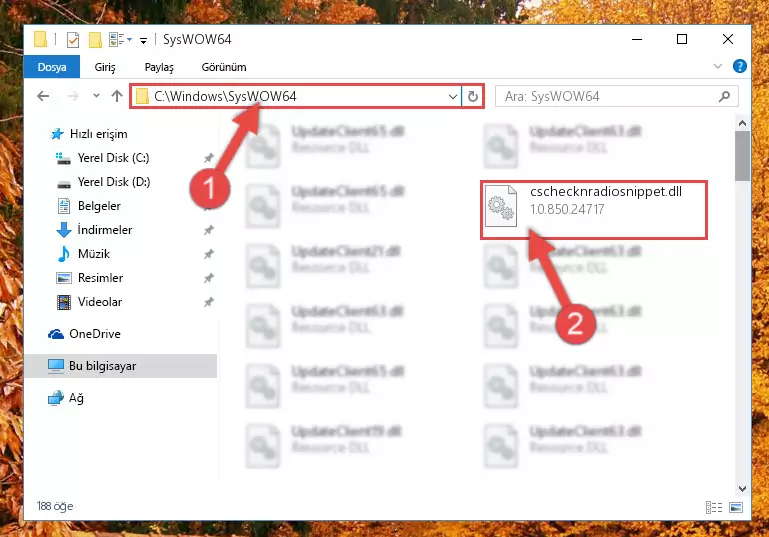Click the vertical scrollbar thumb
769x537 pixels.
[742, 156]
